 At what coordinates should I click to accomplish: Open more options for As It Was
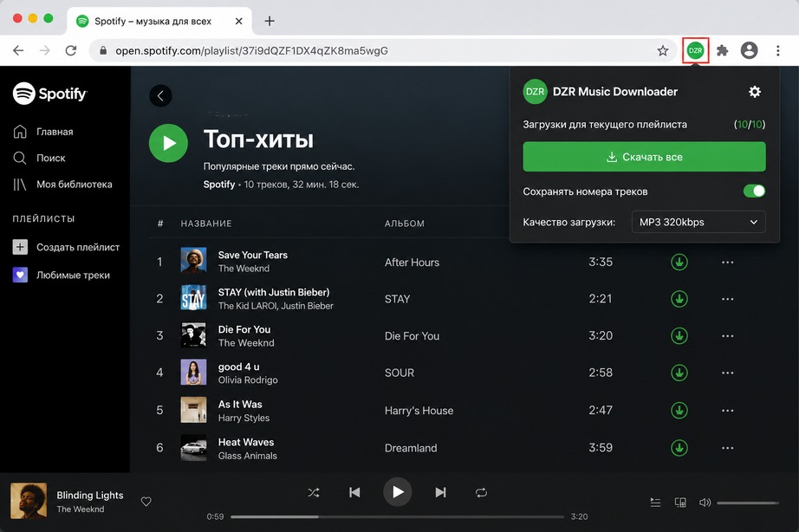pos(728,410)
